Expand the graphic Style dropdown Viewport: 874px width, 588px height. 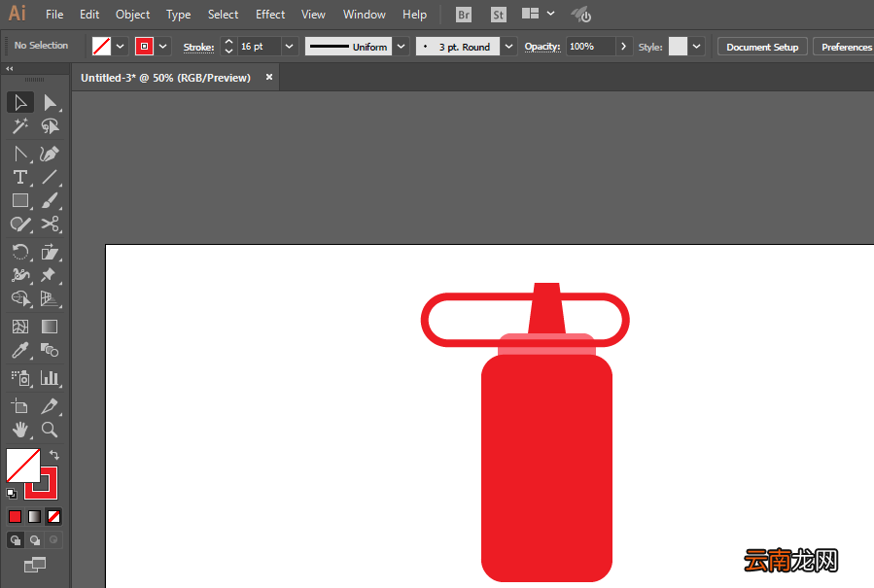point(696,47)
